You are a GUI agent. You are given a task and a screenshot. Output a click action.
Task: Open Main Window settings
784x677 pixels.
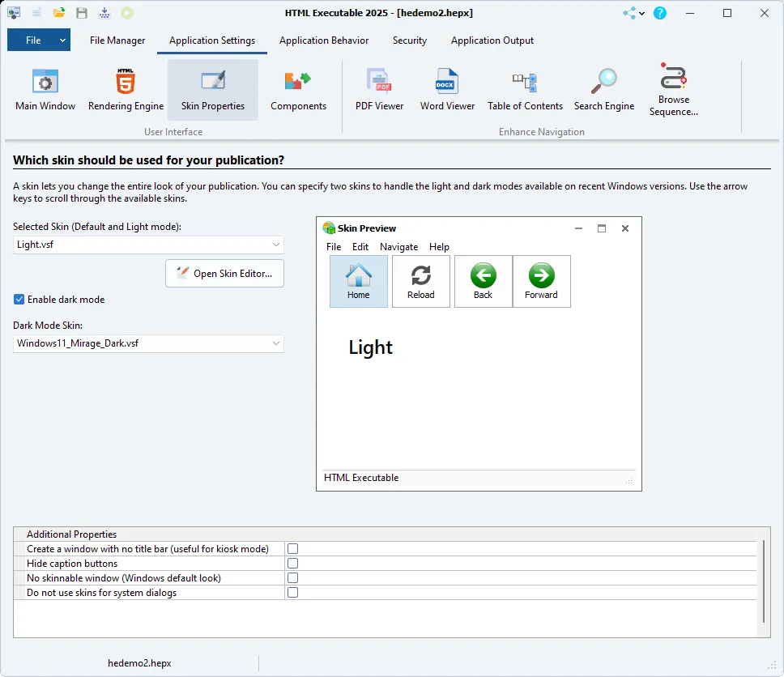[45, 90]
